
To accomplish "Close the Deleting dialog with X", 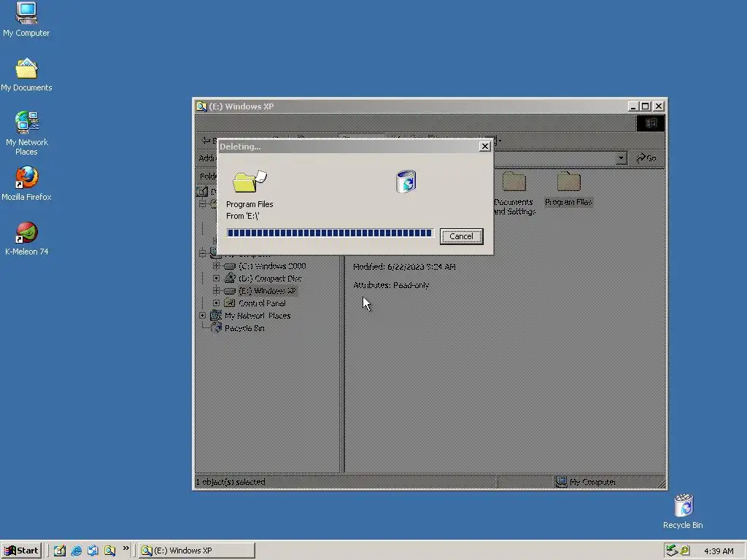I will coord(484,146).
